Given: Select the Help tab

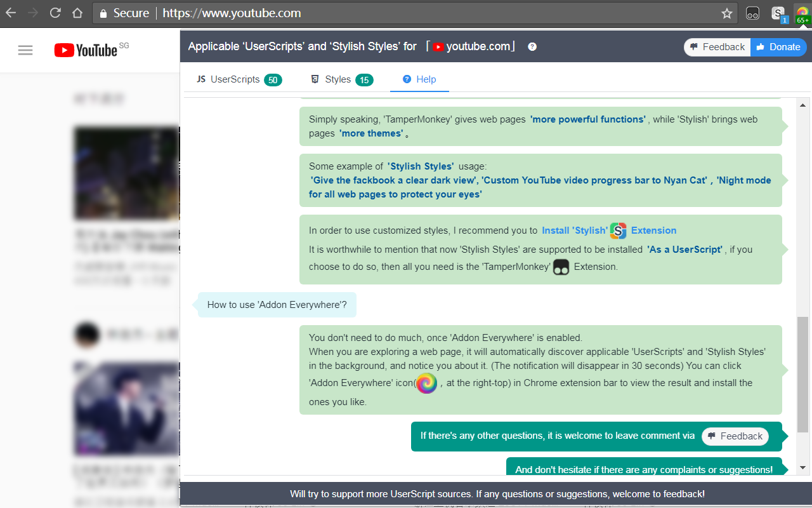Looking at the screenshot, I should pos(419,79).
